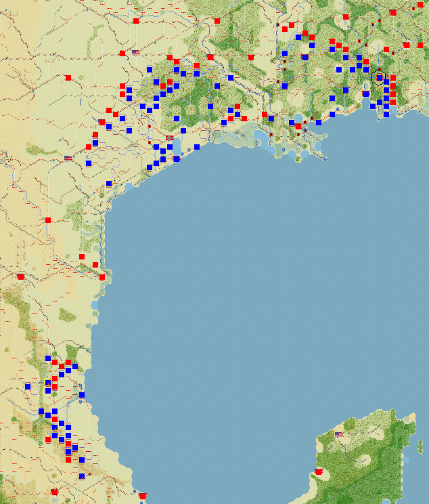This screenshot has height=504, width=429.
Task: Select the red unit over the flag at bottom coast
Action: click(143, 496)
